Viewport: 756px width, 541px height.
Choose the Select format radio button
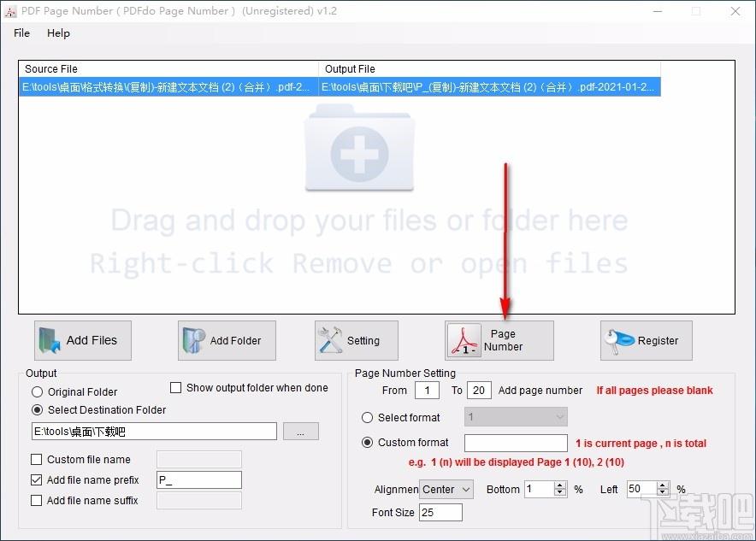point(368,417)
